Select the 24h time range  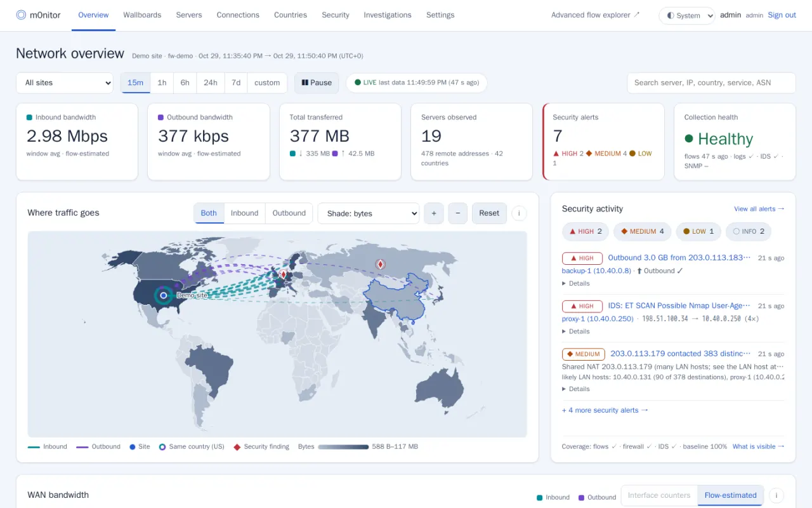(211, 83)
